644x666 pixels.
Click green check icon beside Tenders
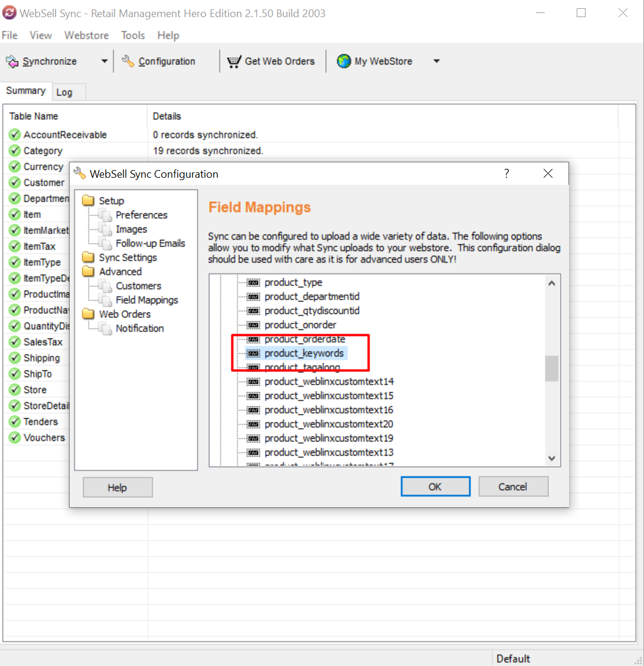point(15,422)
